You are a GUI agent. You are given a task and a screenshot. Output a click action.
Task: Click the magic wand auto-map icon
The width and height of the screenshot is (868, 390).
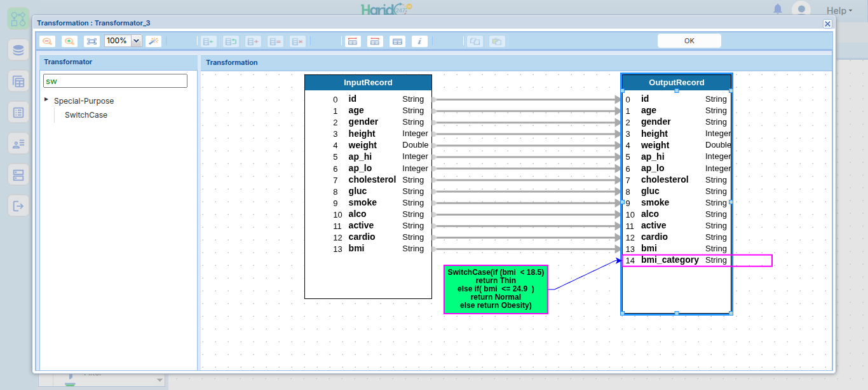[153, 41]
